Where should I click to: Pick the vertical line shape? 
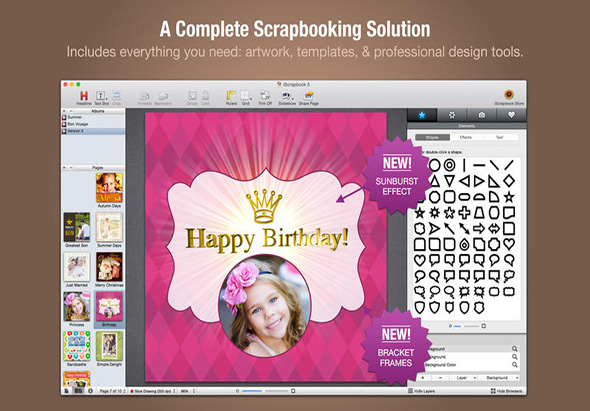464,165
